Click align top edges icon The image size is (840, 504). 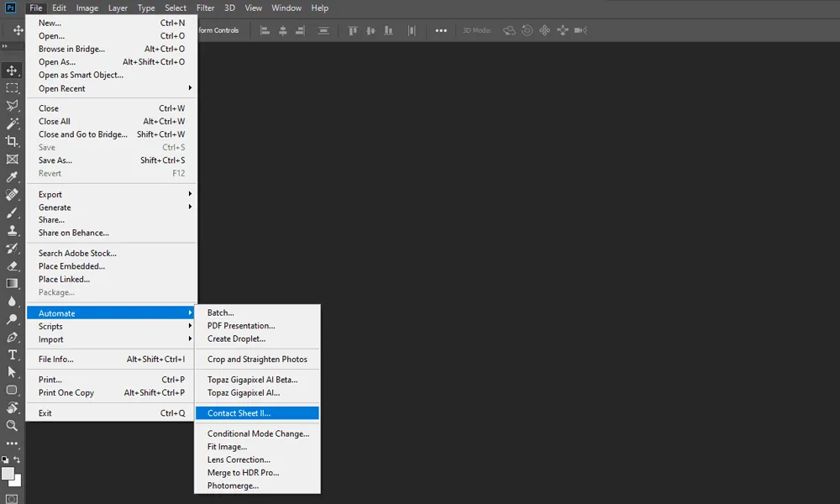pyautogui.click(x=353, y=30)
